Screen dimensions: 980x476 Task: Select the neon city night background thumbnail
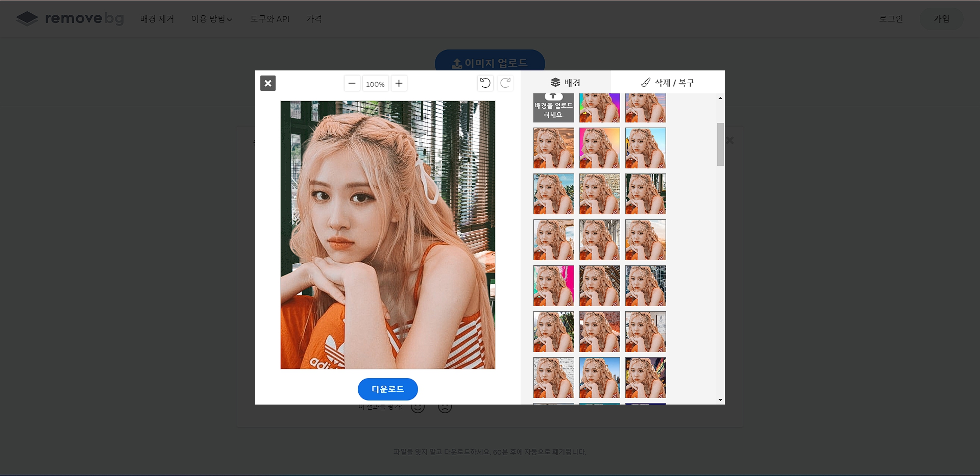646,378
